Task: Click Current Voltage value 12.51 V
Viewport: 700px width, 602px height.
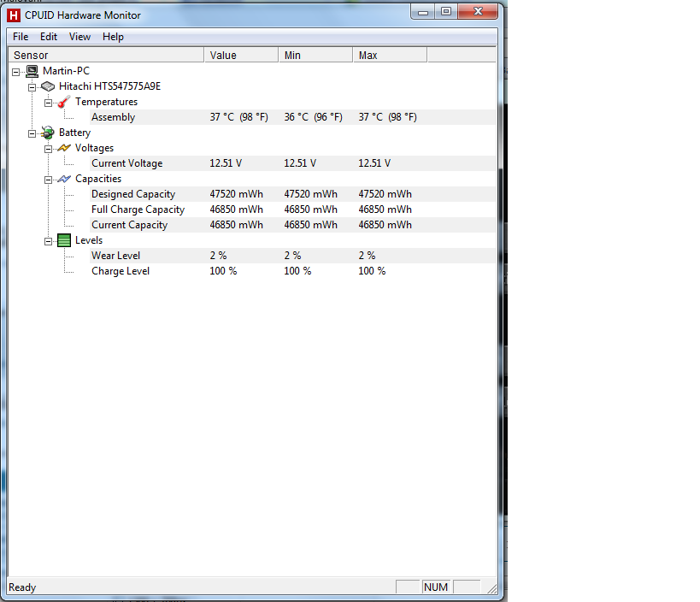Action: coord(226,163)
